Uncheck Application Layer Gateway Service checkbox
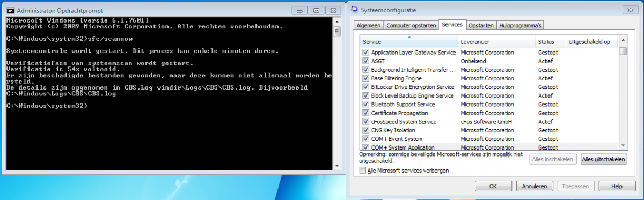Viewport: 644px width, 200px height. [x=365, y=53]
